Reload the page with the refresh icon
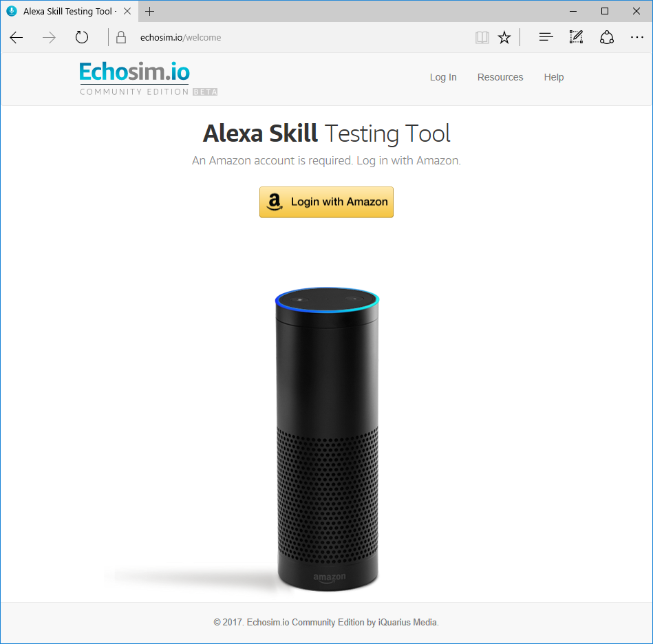The width and height of the screenshot is (653, 644). coord(82,37)
